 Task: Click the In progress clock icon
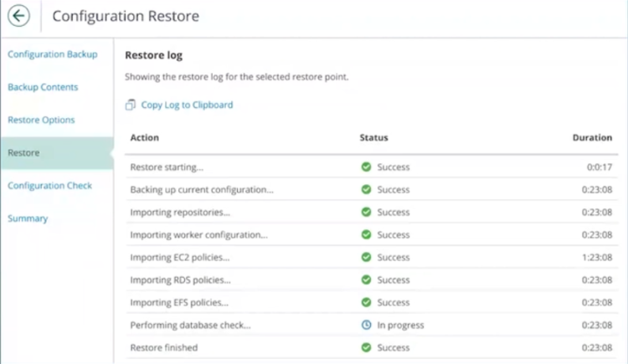click(366, 325)
